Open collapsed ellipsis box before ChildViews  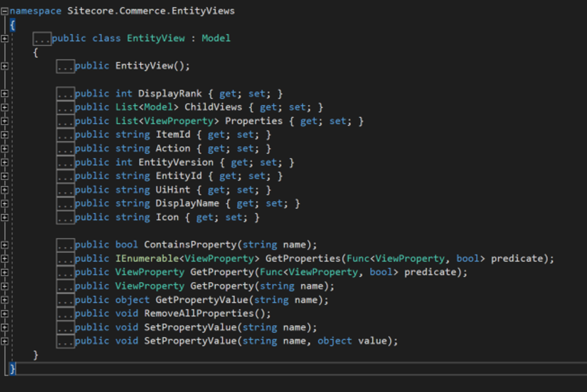point(65,108)
